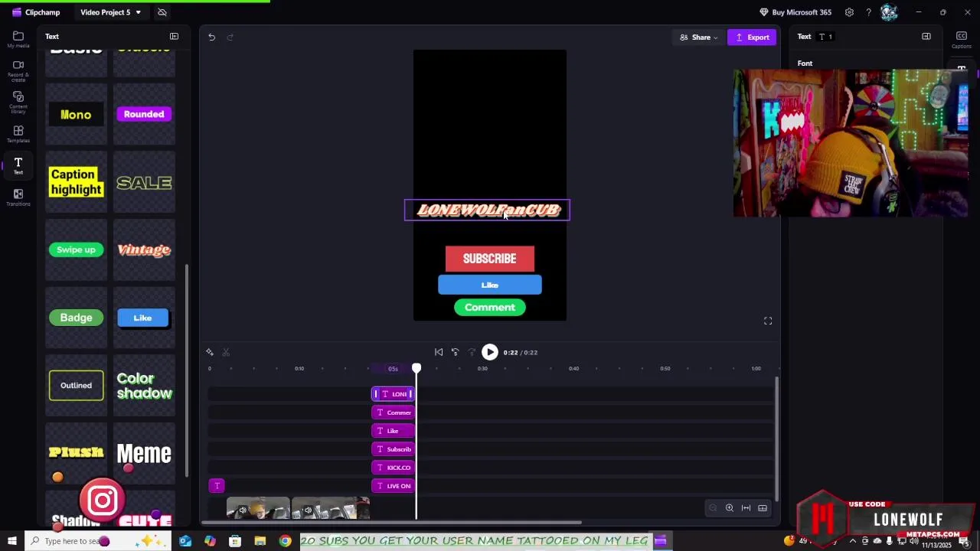980x551 pixels.
Task: Rewind five seconds
Action: click(x=455, y=352)
